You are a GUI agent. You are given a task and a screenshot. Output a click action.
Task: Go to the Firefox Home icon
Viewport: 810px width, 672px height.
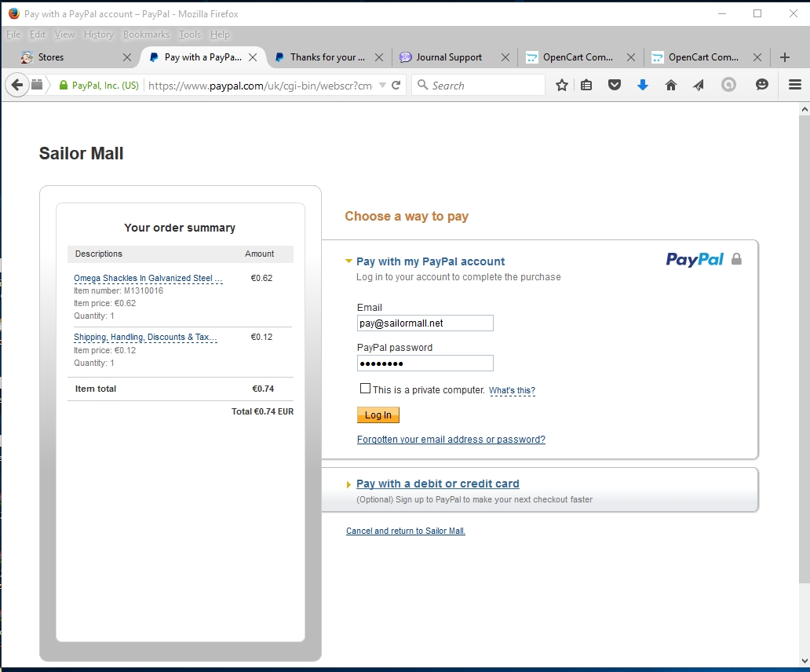pos(670,86)
